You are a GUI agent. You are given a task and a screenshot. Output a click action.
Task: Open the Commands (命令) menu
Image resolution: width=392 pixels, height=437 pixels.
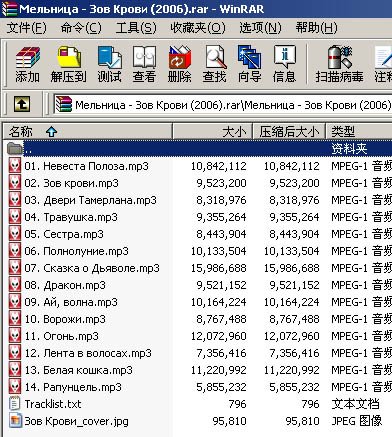pyautogui.click(x=81, y=28)
